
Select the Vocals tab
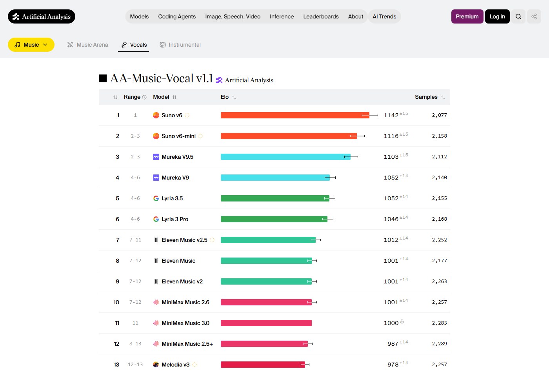(134, 45)
